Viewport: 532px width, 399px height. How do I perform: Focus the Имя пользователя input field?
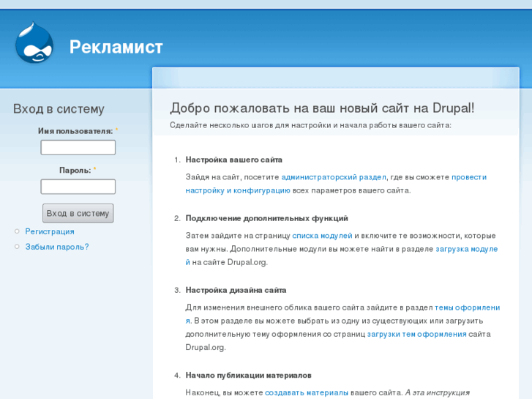point(78,147)
